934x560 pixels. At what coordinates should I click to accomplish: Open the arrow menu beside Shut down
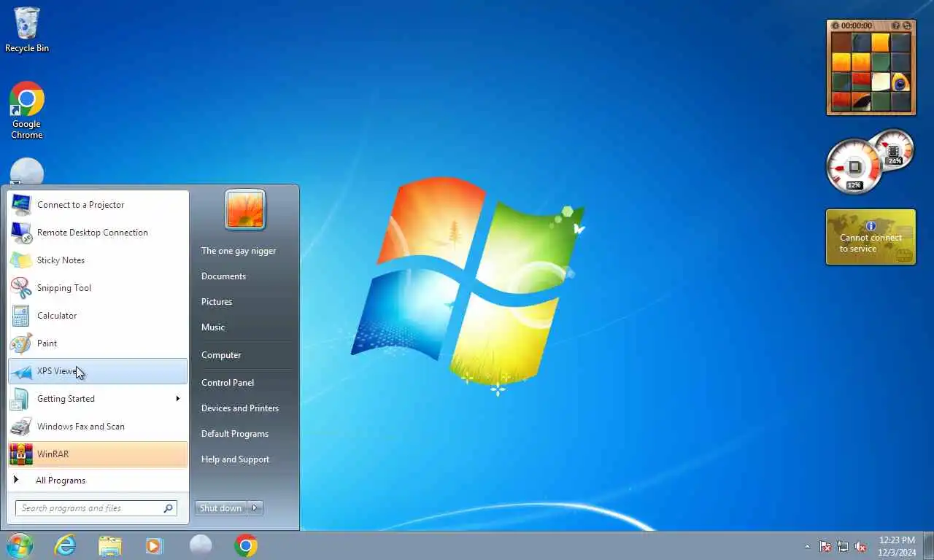pyautogui.click(x=255, y=508)
